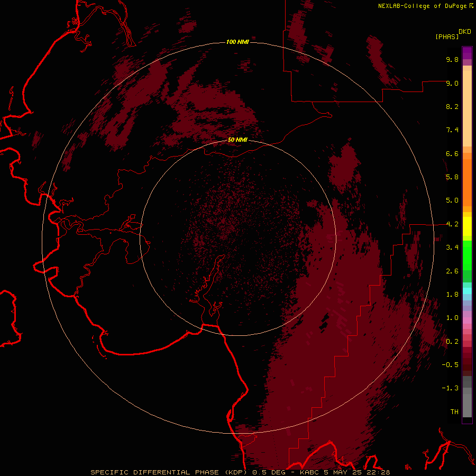Viewport: 476px width, 476px height.
Task: Select the 5.8 scale value
Action: click(452, 177)
